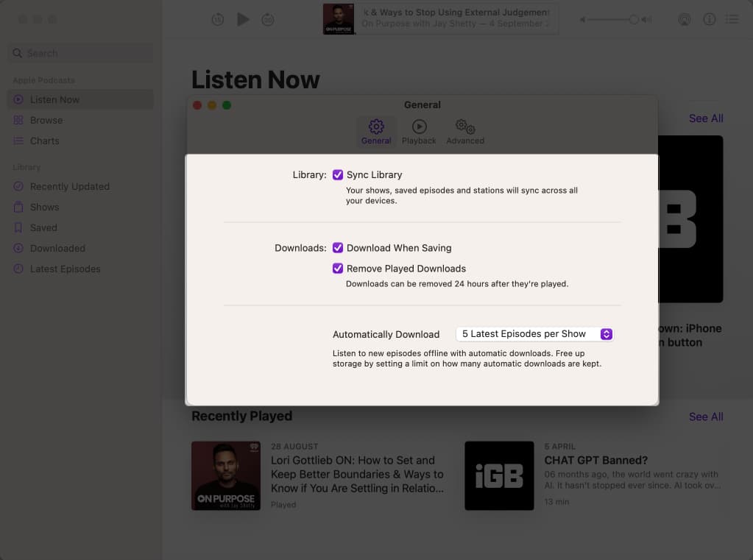Open Advanced preferences gear icon

(x=465, y=132)
